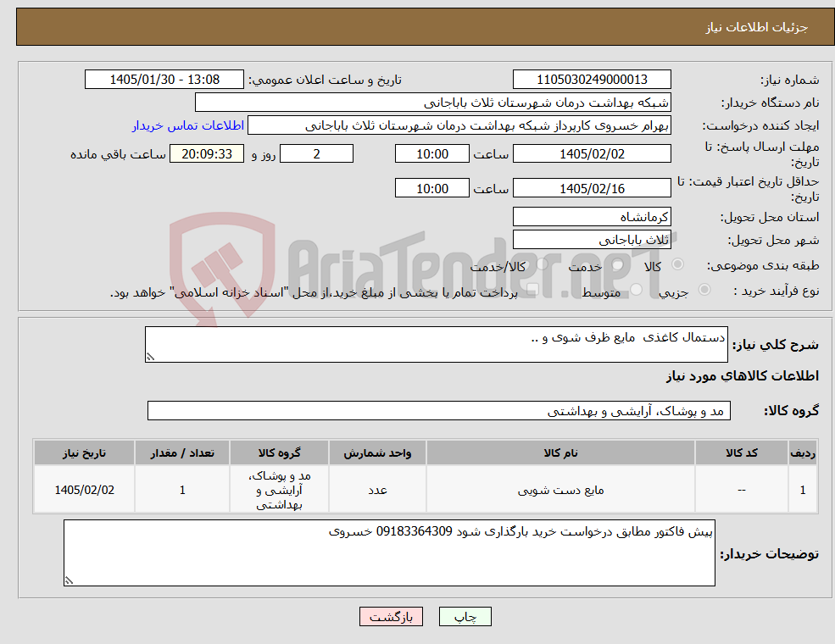
Task: Click the buyer notes textarea پیش فاکتور
Action: (389, 553)
